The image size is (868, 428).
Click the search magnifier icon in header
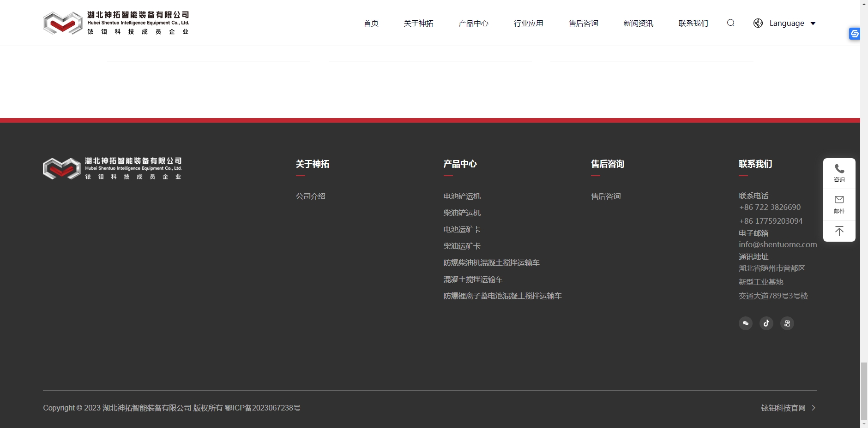(x=730, y=23)
